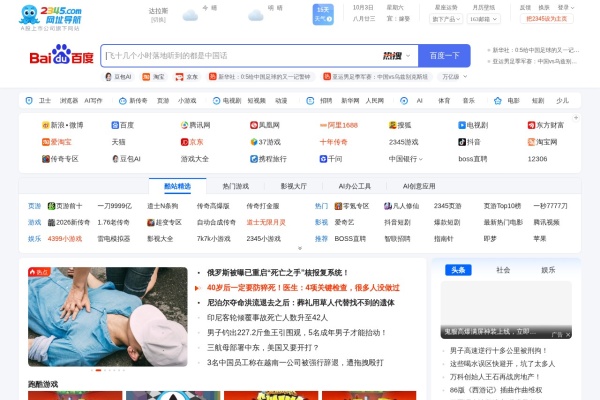
Task: Select the 社会 news tab
Action: [x=503, y=270]
